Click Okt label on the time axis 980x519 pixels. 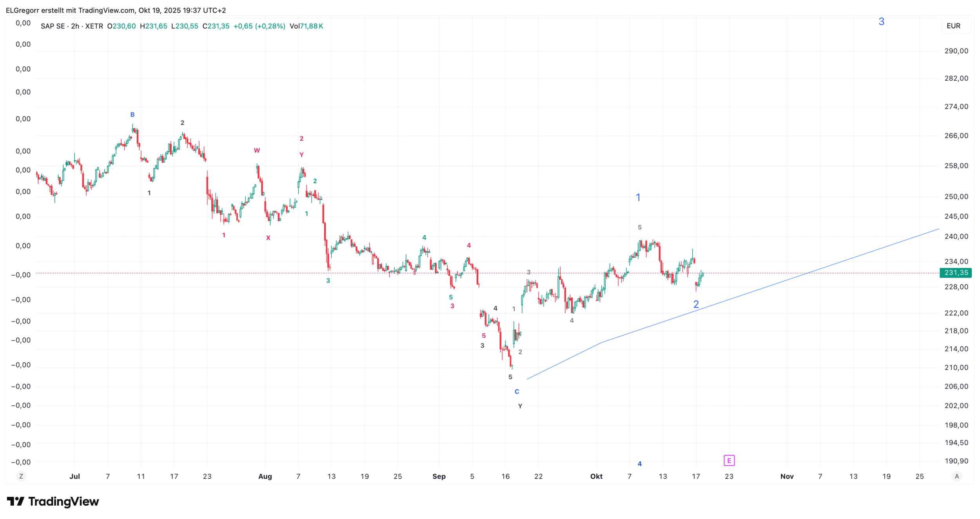point(596,477)
